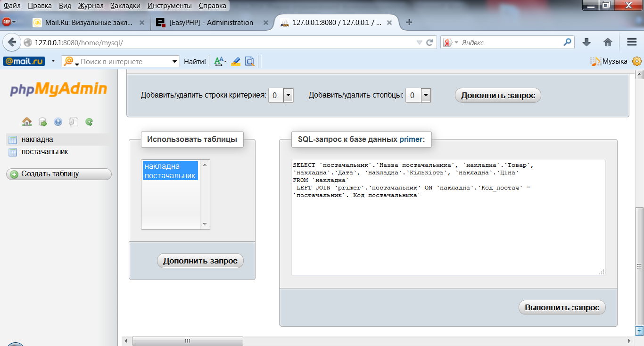Click the Поиск в интернете input field
Image resolution: width=644 pixels, height=346 pixels.
pyautogui.click(x=125, y=62)
